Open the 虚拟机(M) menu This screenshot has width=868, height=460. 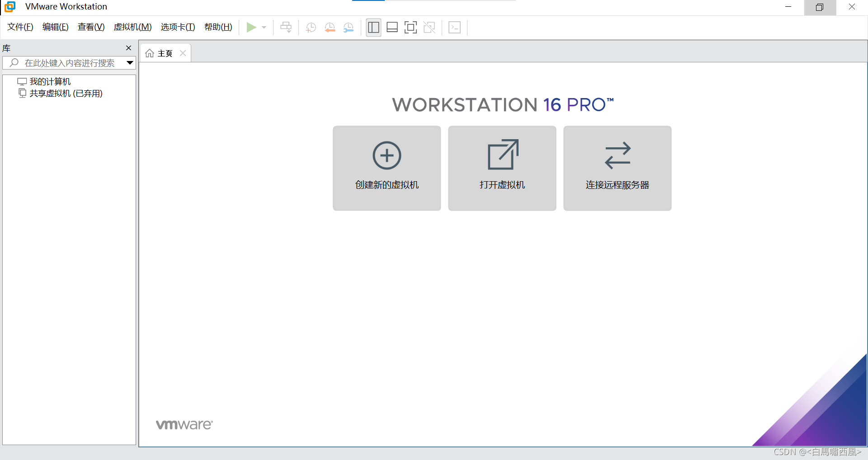[132, 27]
